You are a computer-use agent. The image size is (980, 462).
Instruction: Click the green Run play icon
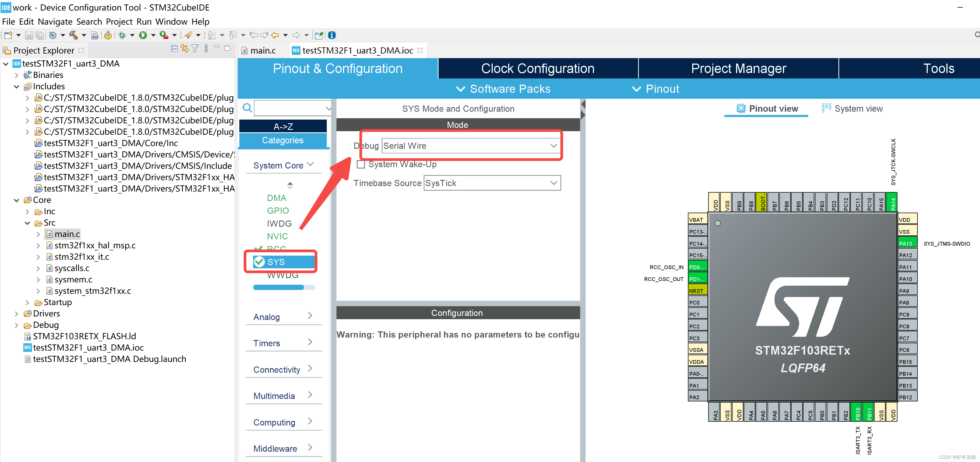point(143,35)
